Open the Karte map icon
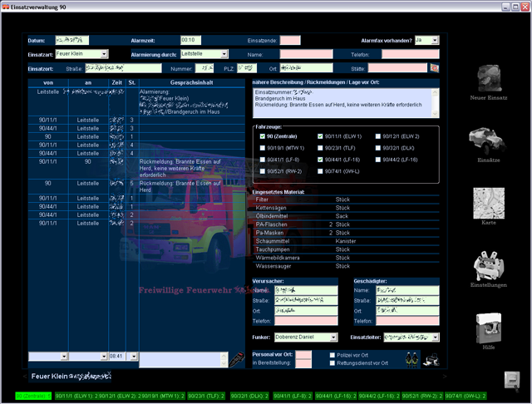The width and height of the screenshot is (532, 404). click(489, 203)
